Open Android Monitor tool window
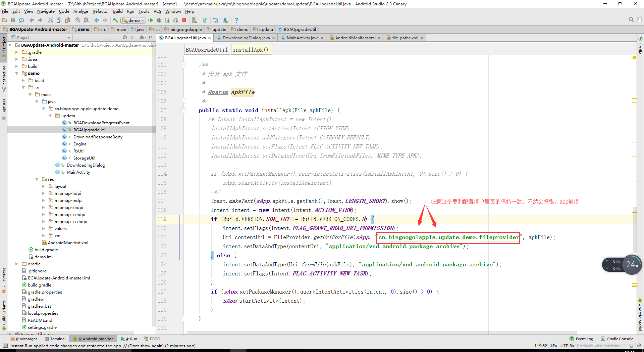 click(x=94, y=339)
